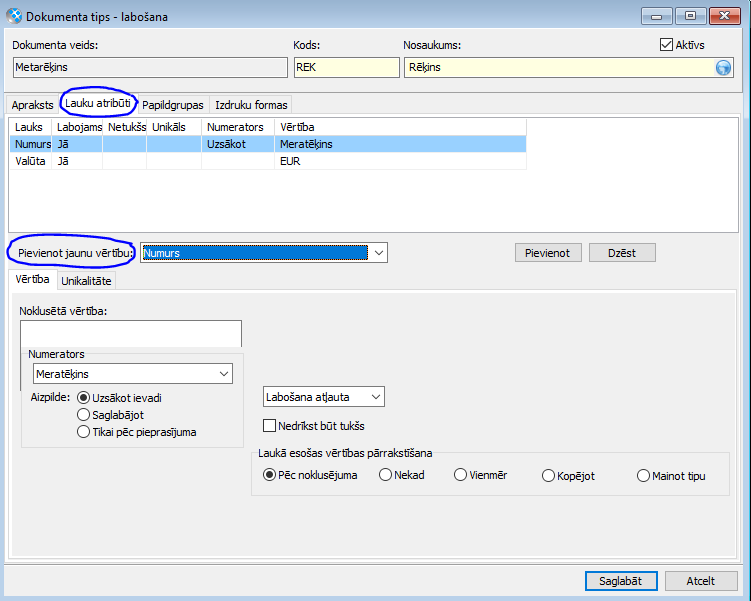The image size is (751, 601).
Task: Click the Kods input field REK
Action: [347, 68]
